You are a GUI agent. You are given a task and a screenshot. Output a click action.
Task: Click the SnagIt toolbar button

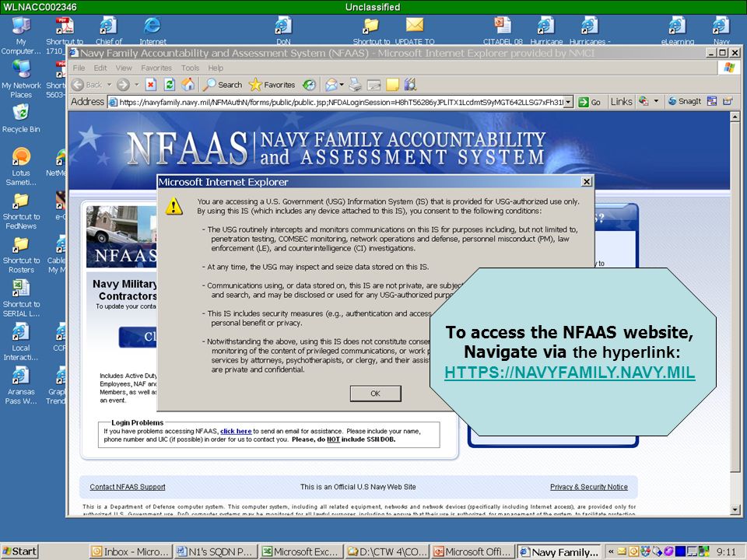pos(685,101)
